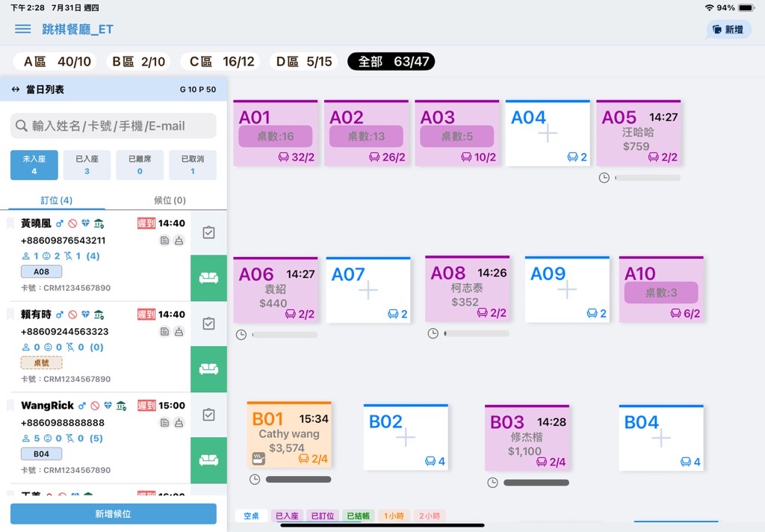Viewport: 765px width, 532px height.
Task: Click the 新增 button at top right
Action: 728,30
